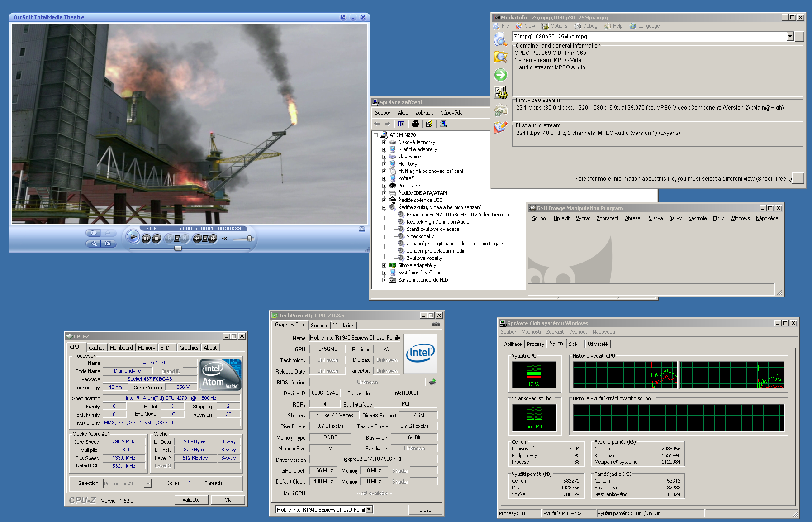
Task: Switch to Procesy tab in Task Manager
Action: pyautogui.click(x=535, y=344)
